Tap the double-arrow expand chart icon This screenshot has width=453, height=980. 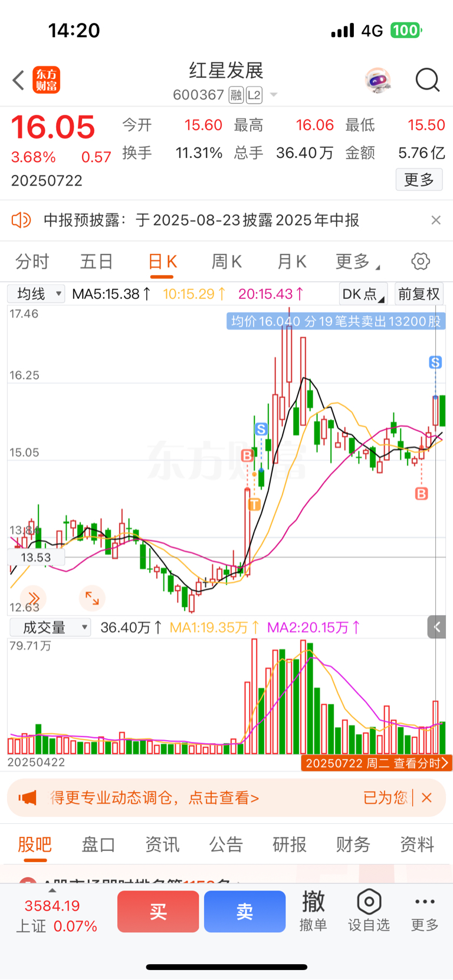[x=34, y=598]
